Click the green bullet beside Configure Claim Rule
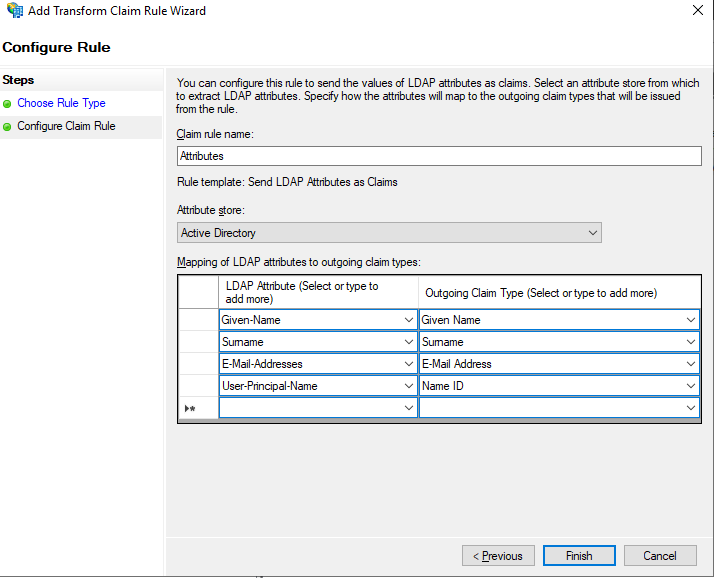This screenshot has width=714, height=578. coord(7,127)
